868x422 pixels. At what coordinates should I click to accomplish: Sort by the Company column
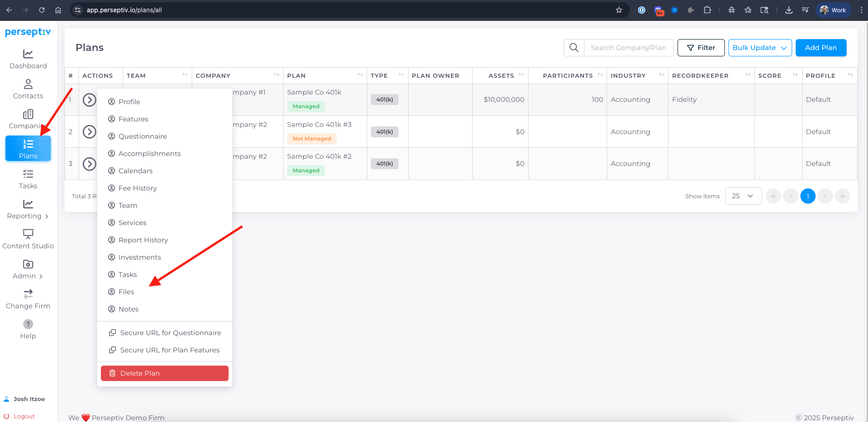(276, 75)
